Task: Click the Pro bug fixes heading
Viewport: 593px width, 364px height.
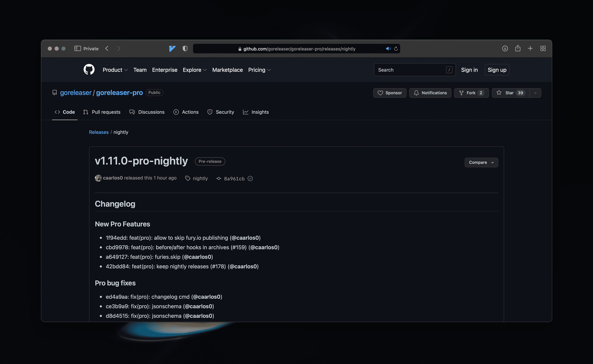Action: pos(115,283)
